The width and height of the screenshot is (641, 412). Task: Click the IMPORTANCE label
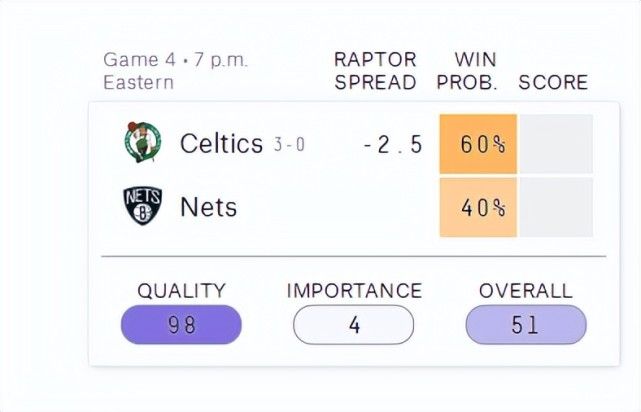click(x=354, y=291)
